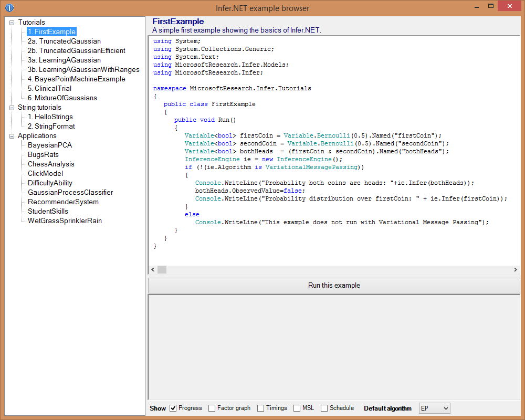
Task: Open the 2a. TruncatedGaussian tutorial
Action: (x=64, y=41)
